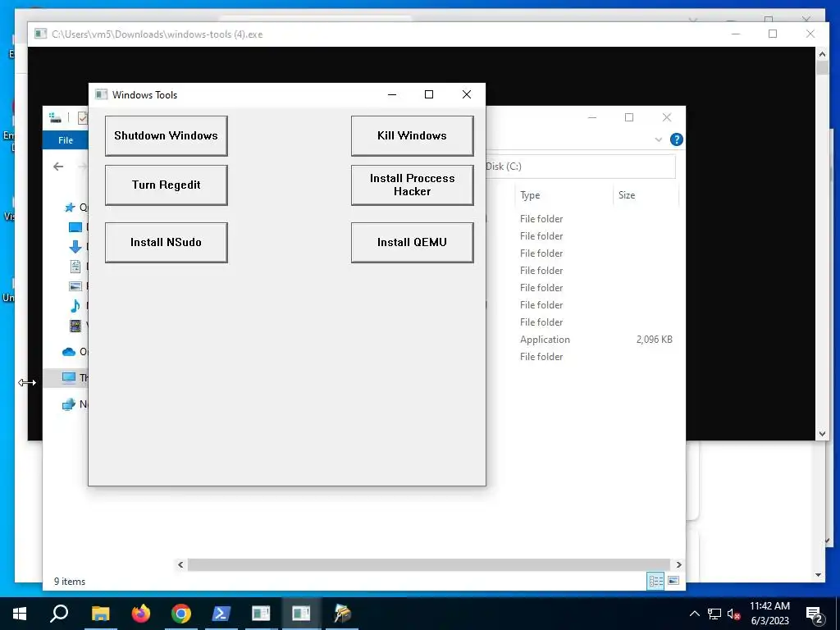Click the 2,096 KB size value
840x630 pixels.
point(654,339)
